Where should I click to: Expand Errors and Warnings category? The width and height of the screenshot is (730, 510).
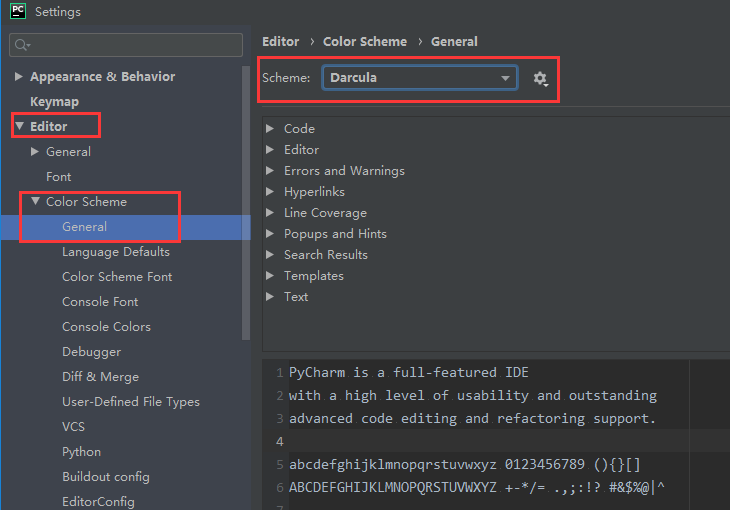coord(270,170)
